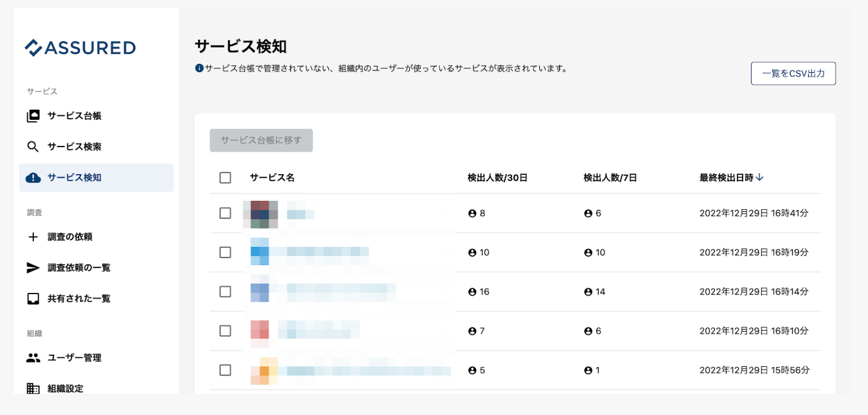
Task: Click the service logo in the 16時19分 row
Action: [x=260, y=252]
